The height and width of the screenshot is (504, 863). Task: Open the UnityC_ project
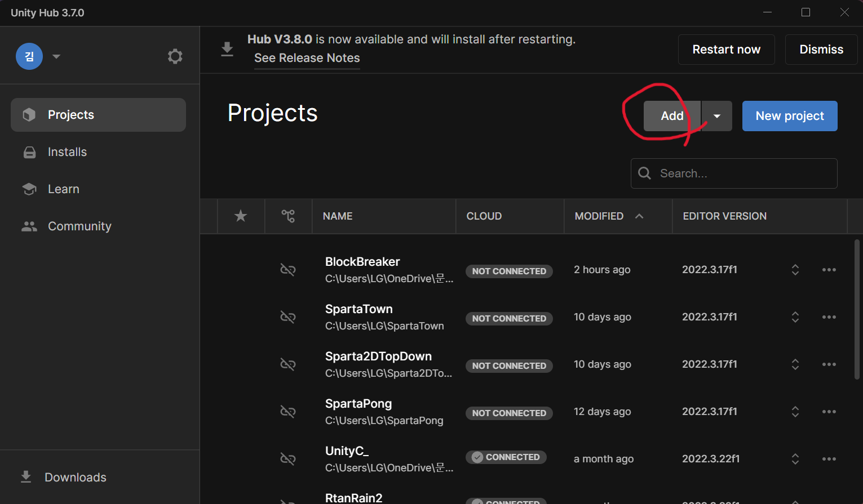click(347, 451)
